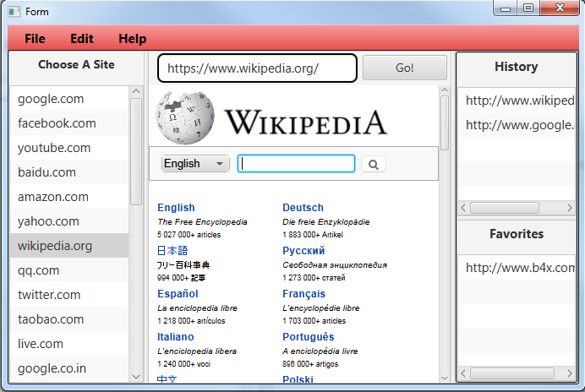Select google.co.in in site list
Screen dimensions: 585x392
69,368
